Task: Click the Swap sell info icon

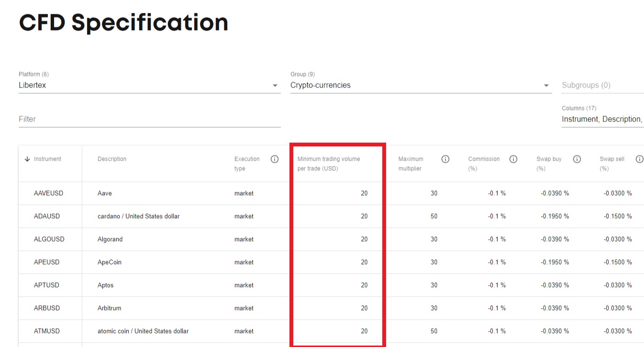Action: [x=640, y=159]
